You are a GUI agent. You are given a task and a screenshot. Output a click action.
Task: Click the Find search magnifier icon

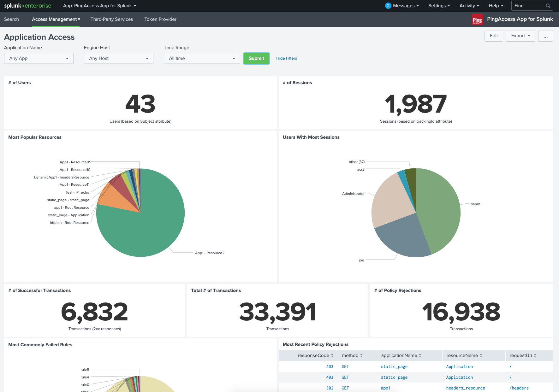coord(548,6)
